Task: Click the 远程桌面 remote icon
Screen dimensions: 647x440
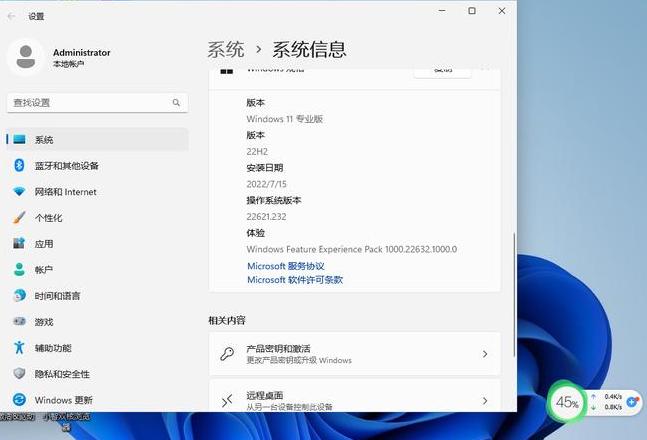Action: (x=227, y=400)
